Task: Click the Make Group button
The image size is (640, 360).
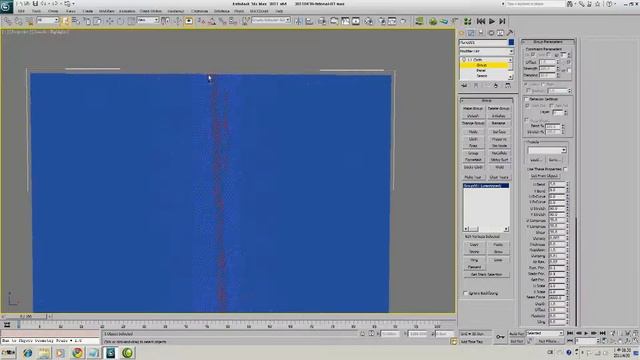Action: point(473,108)
